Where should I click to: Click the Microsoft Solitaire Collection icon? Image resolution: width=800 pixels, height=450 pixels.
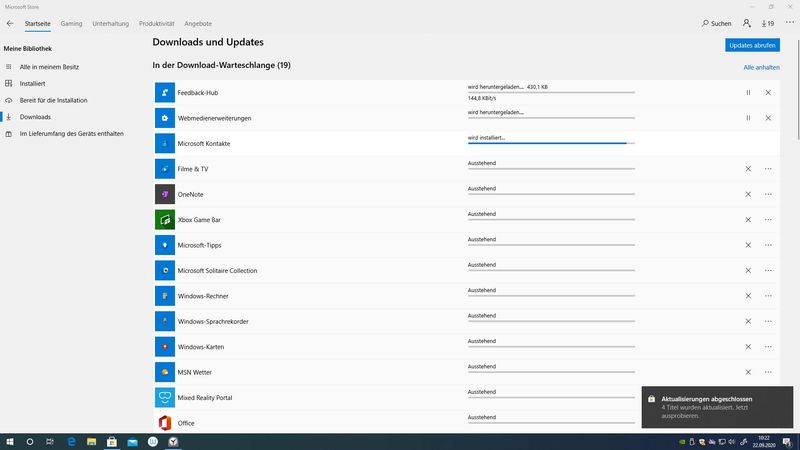coord(165,270)
